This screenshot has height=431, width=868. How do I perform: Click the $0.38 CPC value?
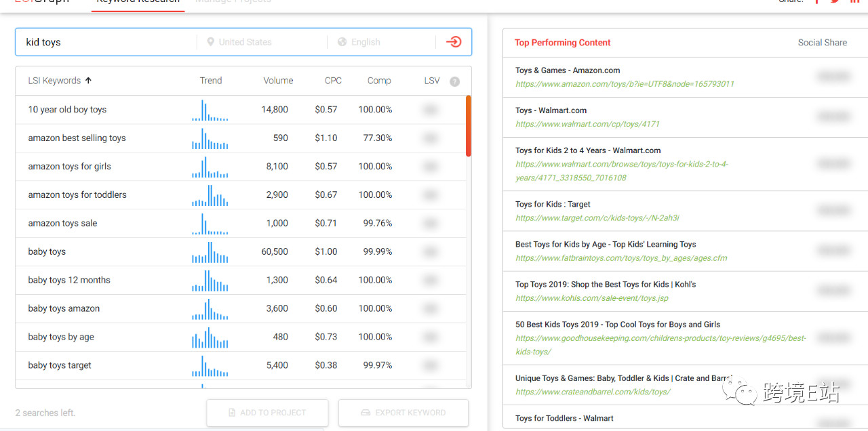(326, 366)
